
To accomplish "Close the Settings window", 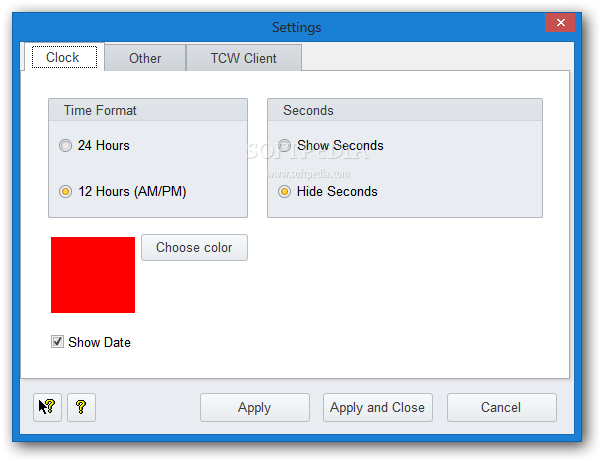I will [560, 23].
